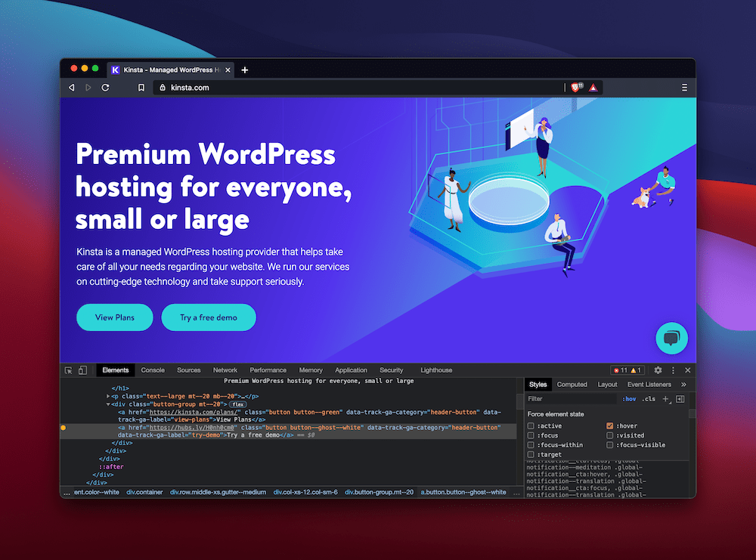Activate the inspect element picker tool
The width and height of the screenshot is (756, 560).
(x=69, y=370)
